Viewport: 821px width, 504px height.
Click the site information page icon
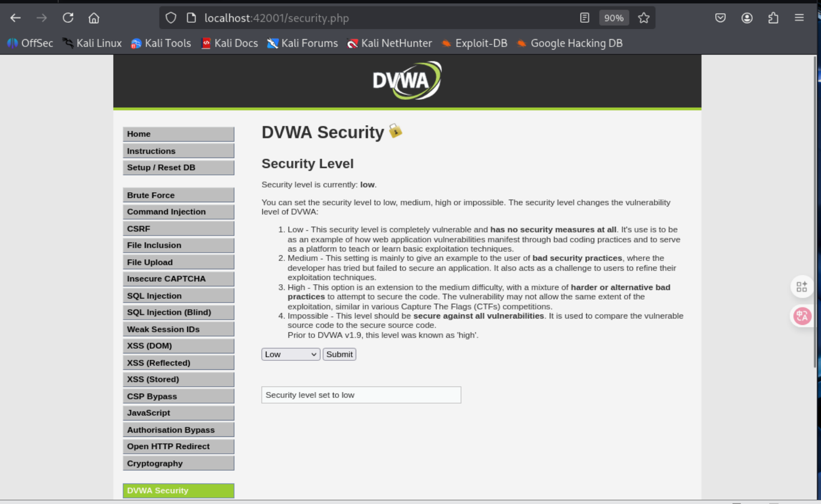[x=191, y=18]
